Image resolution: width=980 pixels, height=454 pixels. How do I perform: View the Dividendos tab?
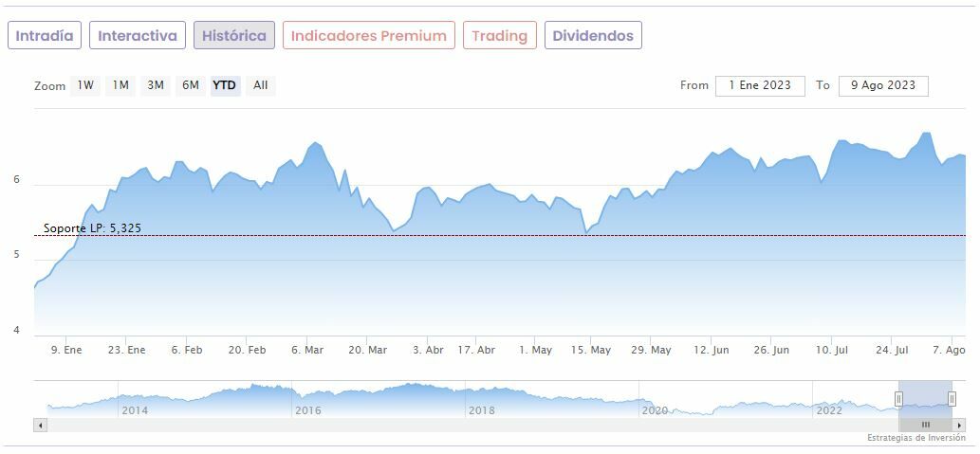593,36
